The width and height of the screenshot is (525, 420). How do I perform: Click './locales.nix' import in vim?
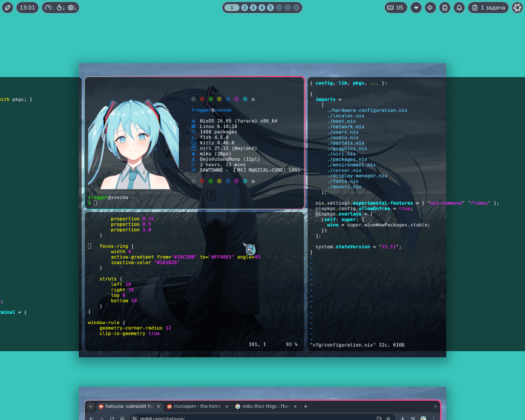[346, 116]
